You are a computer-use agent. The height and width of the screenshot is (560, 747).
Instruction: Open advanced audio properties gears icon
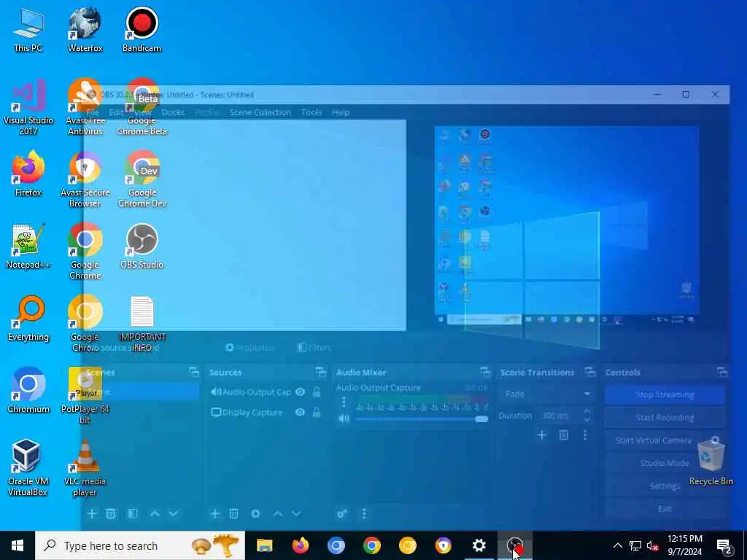(x=341, y=513)
